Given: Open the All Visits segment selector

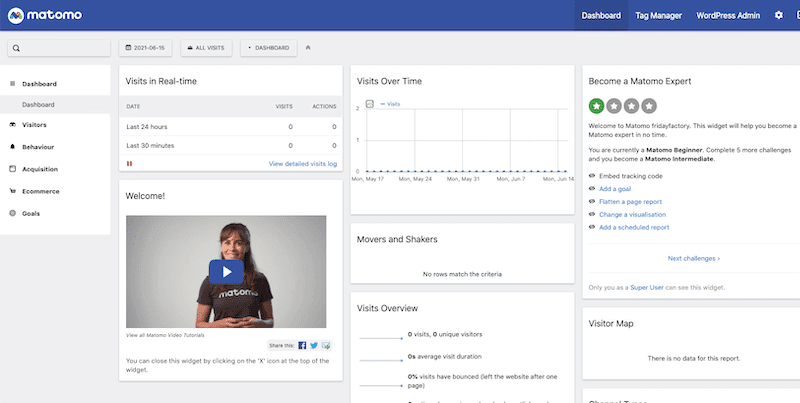Looking at the screenshot, I should click(207, 47).
